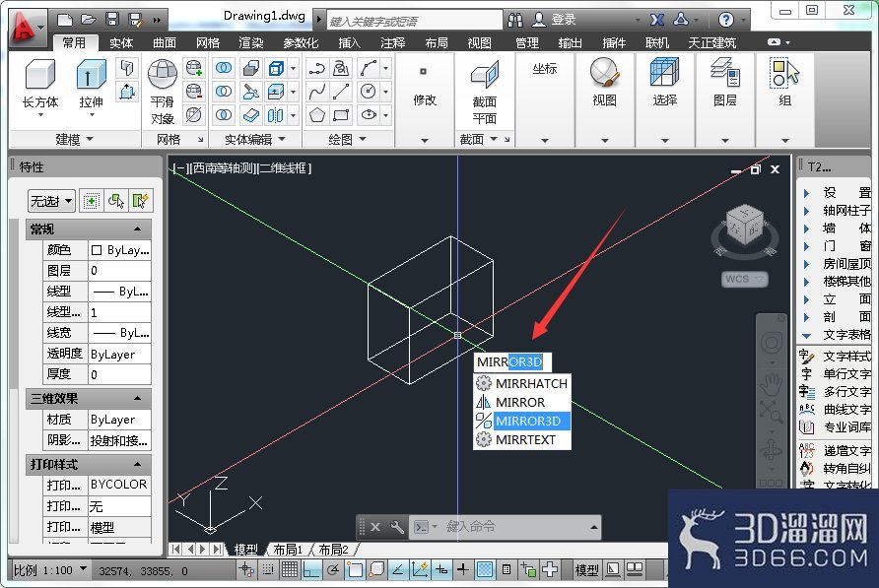Image resolution: width=879 pixels, height=588 pixels.
Task: Expand the 建模 panel dropdown
Action: click(x=74, y=139)
